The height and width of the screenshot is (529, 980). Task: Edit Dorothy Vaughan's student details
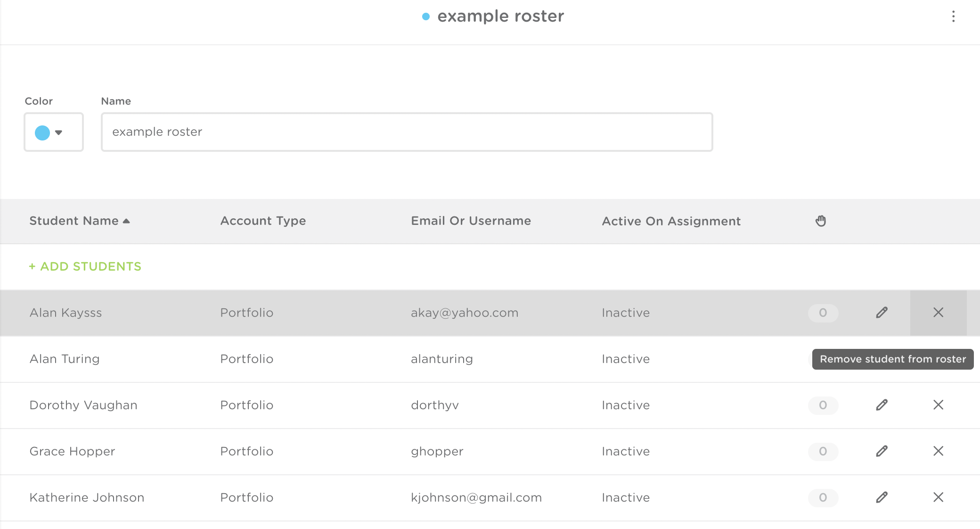[x=882, y=405]
